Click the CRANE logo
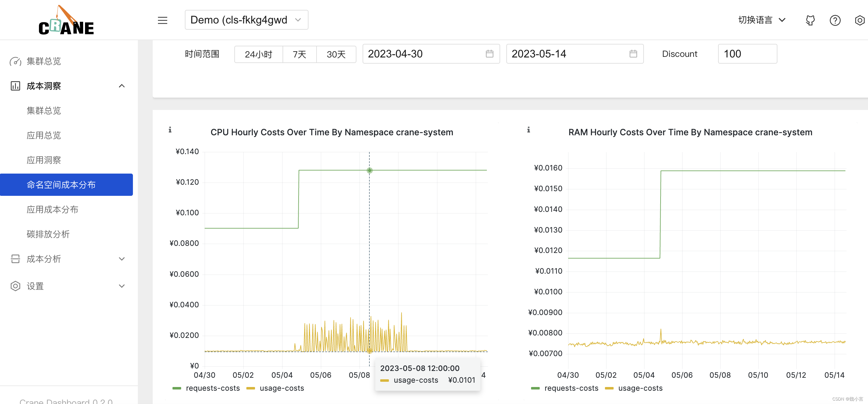 point(66,20)
